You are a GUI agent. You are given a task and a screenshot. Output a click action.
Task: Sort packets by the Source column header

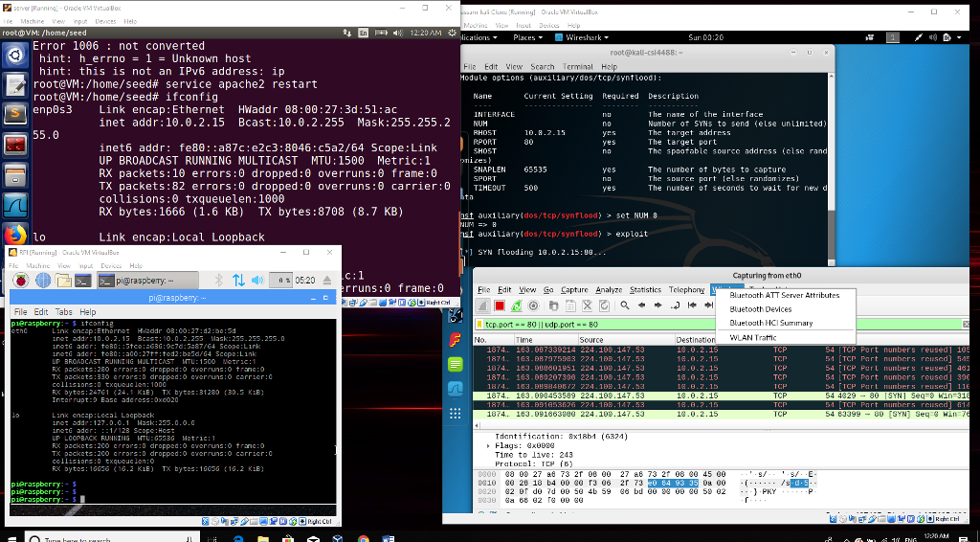point(626,340)
